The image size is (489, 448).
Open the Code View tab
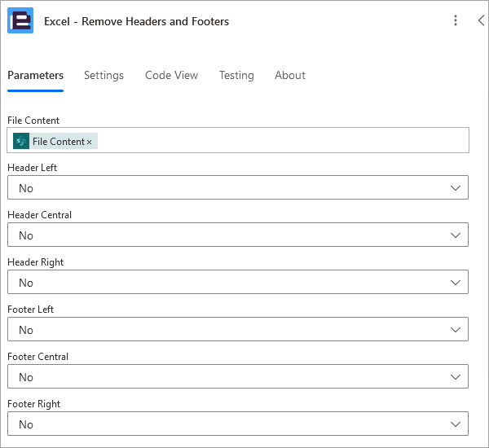[x=171, y=75]
